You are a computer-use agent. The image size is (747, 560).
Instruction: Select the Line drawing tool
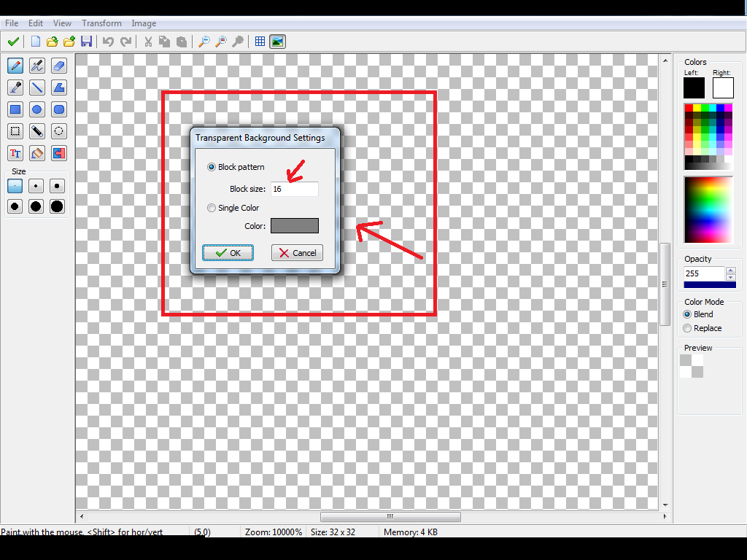[x=37, y=88]
